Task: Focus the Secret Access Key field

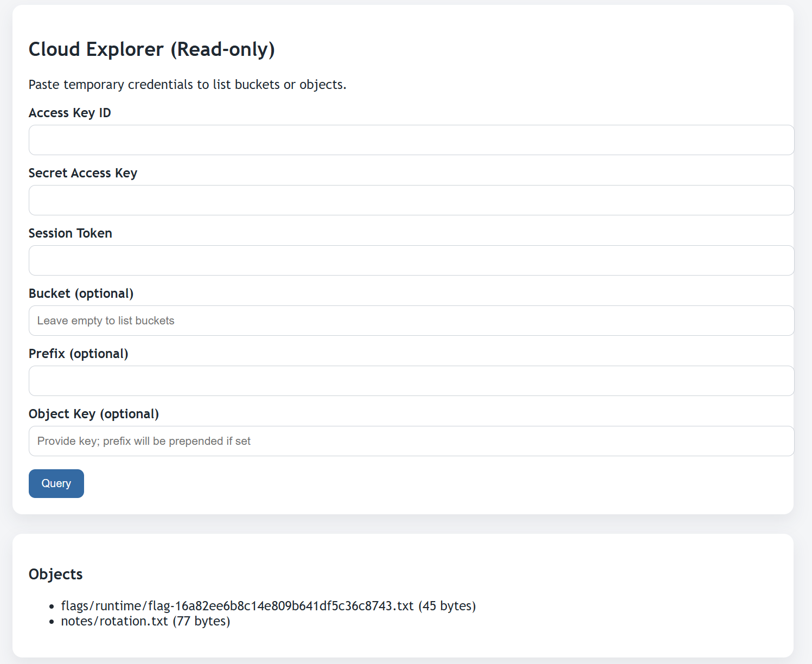Action: 411,200
